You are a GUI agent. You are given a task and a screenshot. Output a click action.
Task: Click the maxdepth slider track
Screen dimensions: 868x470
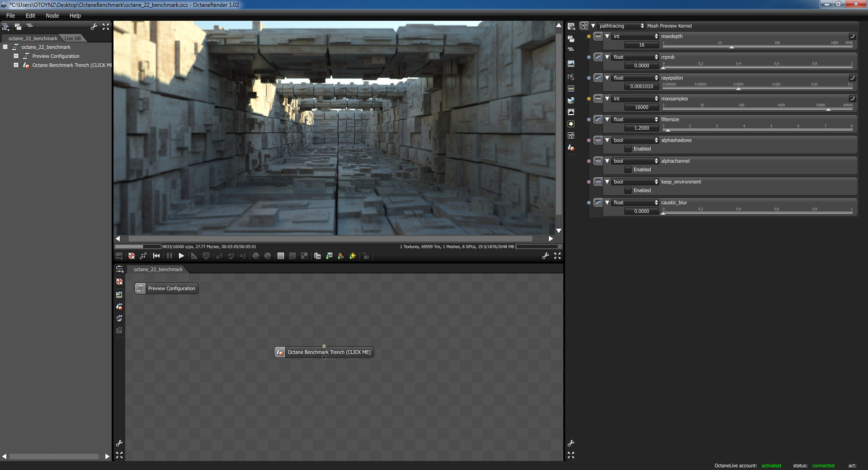(x=758, y=47)
